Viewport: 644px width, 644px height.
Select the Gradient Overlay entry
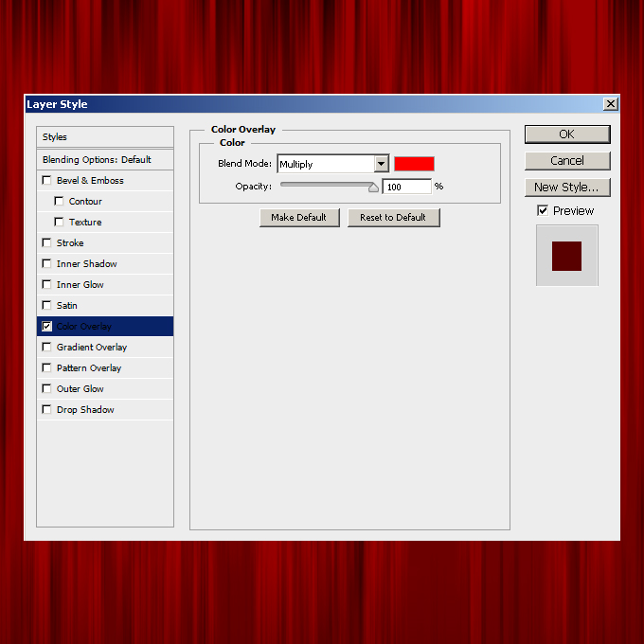click(92, 348)
